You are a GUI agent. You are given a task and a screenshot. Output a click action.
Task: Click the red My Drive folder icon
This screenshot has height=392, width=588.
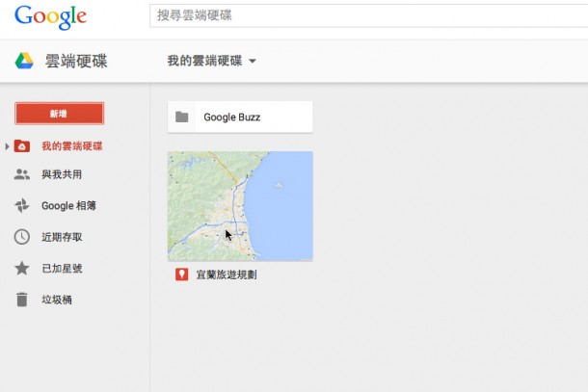click(x=22, y=145)
